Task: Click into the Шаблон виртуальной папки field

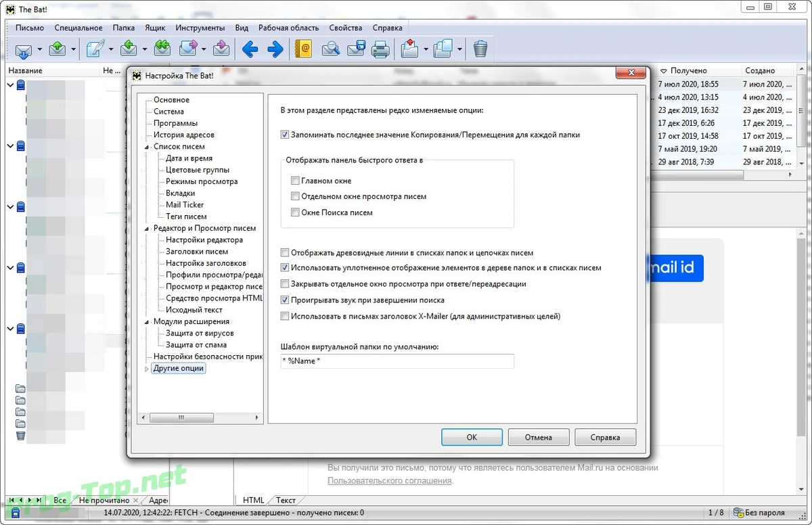Action: [x=397, y=361]
